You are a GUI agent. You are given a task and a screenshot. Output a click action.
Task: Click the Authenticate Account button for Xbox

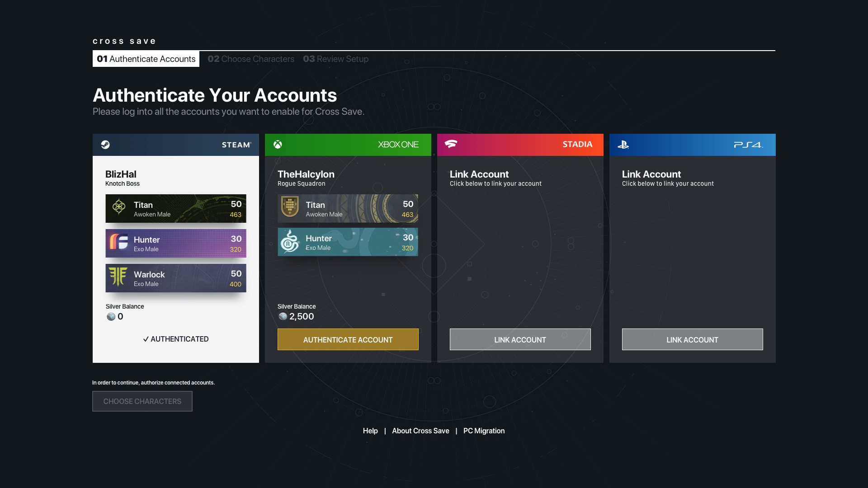(348, 339)
